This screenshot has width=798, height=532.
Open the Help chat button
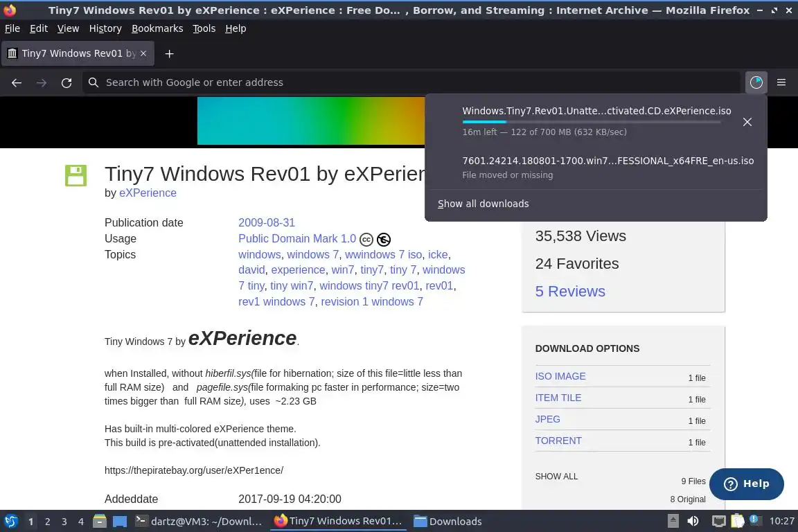pos(746,484)
